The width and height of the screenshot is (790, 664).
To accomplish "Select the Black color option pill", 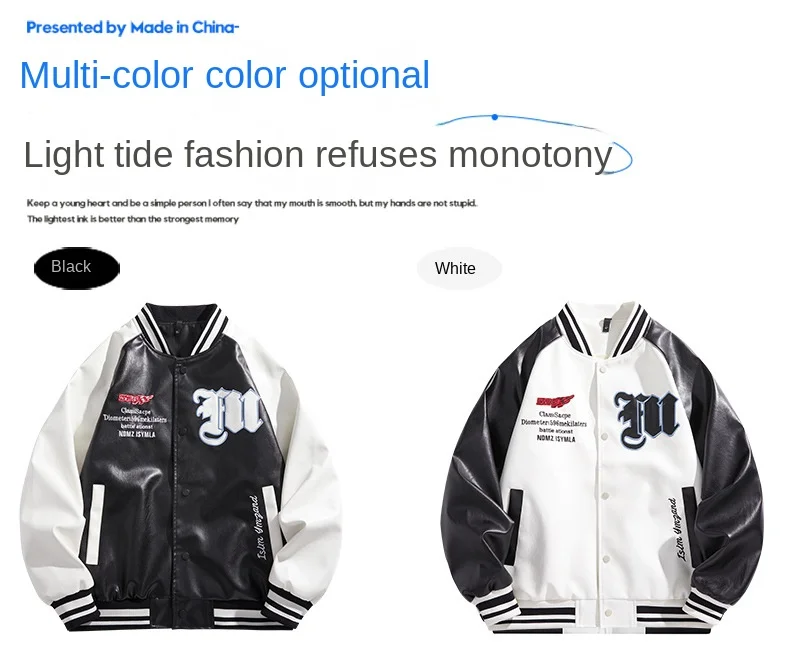I will [77, 268].
